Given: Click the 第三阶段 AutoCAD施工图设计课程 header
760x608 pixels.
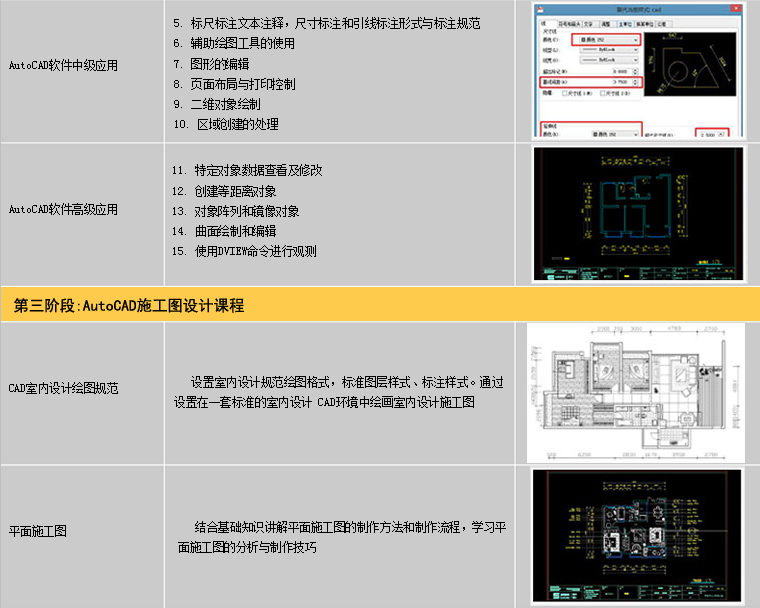Looking at the screenshot, I should (130, 305).
